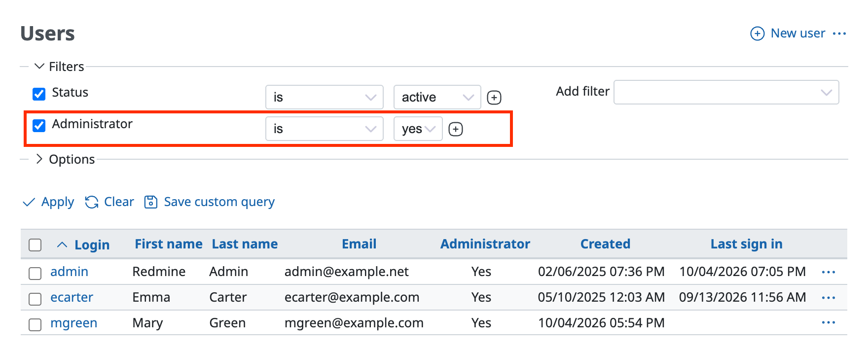The image size is (868, 349).
Task: Click the email ecarter@example.com
Action: click(352, 297)
